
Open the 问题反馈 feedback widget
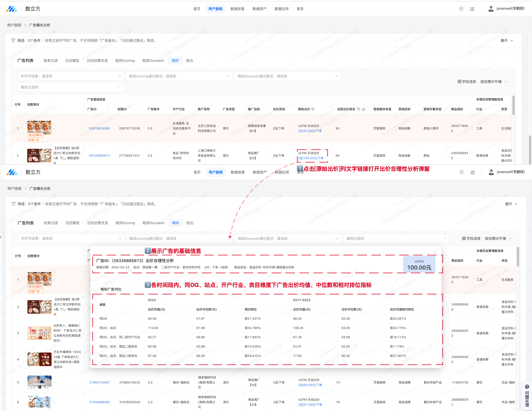[x=527, y=396]
